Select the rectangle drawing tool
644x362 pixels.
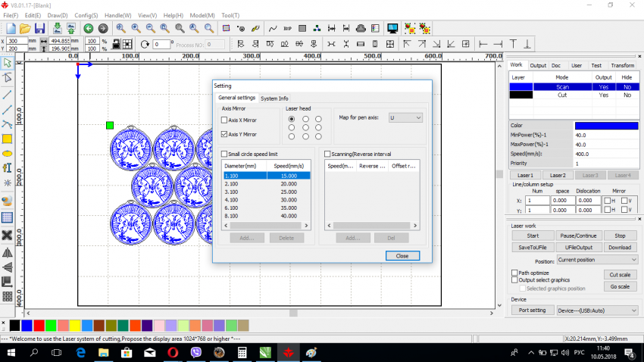7,139
